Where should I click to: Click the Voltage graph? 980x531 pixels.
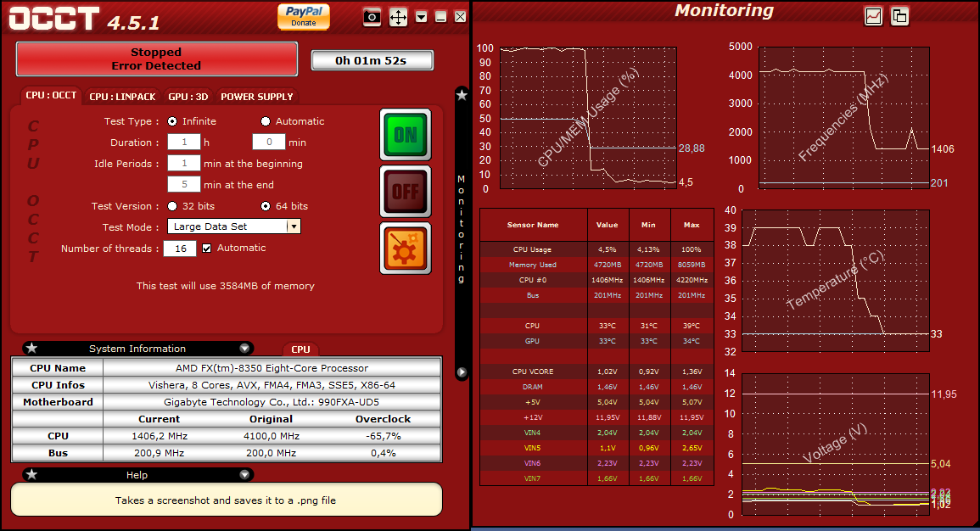click(x=835, y=444)
